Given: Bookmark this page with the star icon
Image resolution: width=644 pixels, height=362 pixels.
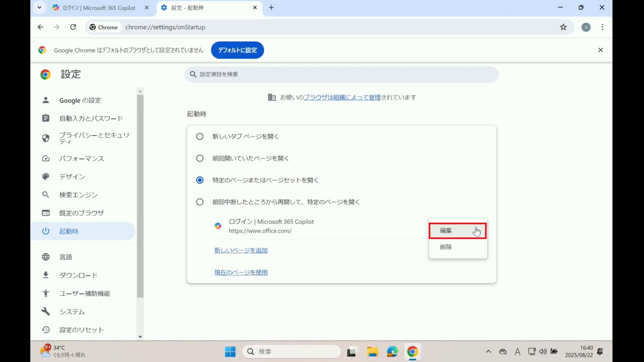Looking at the screenshot, I should (x=563, y=27).
